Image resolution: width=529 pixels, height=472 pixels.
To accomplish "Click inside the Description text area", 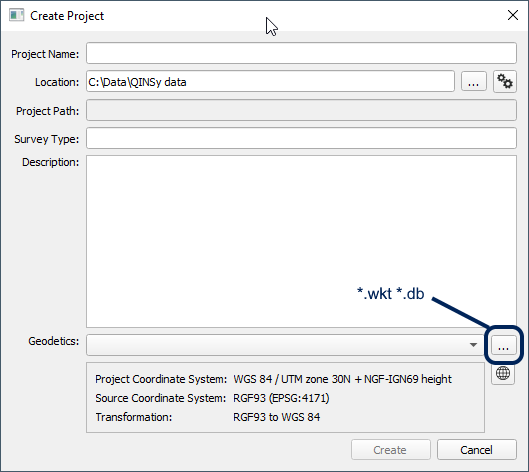I will pos(301,241).
